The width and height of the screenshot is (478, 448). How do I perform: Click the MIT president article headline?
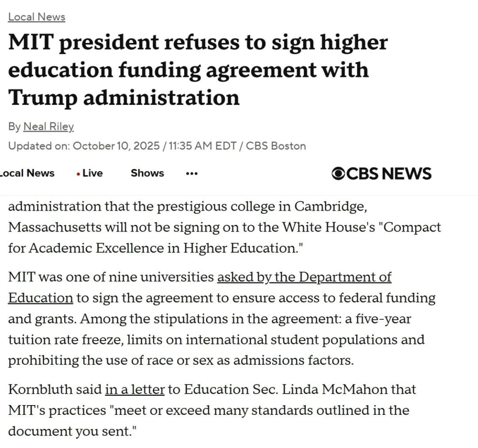197,69
